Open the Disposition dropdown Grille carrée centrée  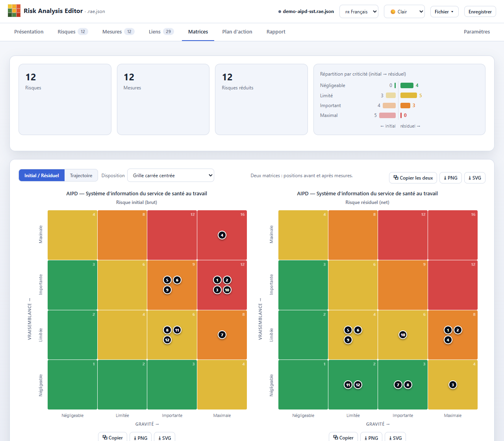tap(170, 176)
